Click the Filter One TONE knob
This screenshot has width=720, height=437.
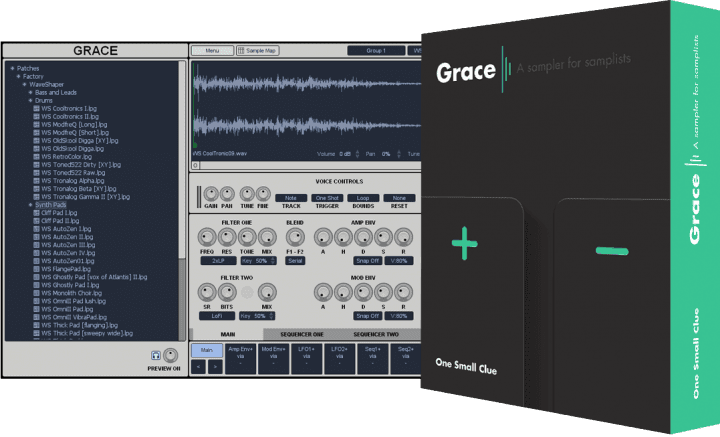pyautogui.click(x=247, y=237)
